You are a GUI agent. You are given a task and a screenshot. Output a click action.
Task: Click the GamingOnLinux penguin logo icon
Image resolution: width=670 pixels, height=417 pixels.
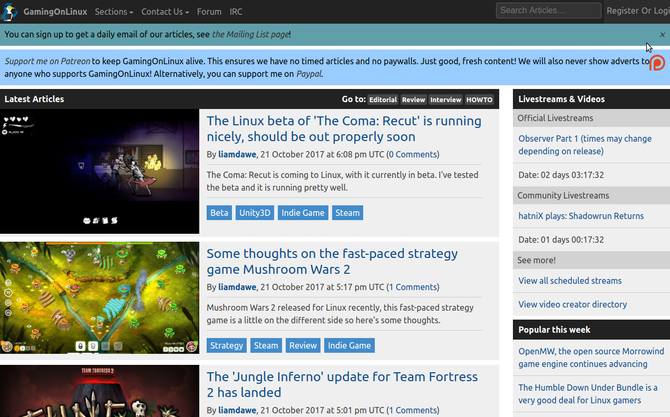click(9, 12)
